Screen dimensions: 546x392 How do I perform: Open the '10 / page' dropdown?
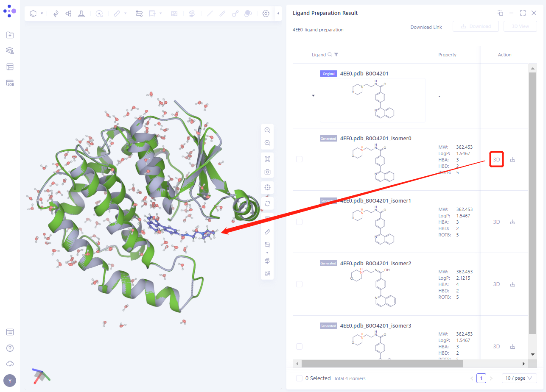coord(519,378)
